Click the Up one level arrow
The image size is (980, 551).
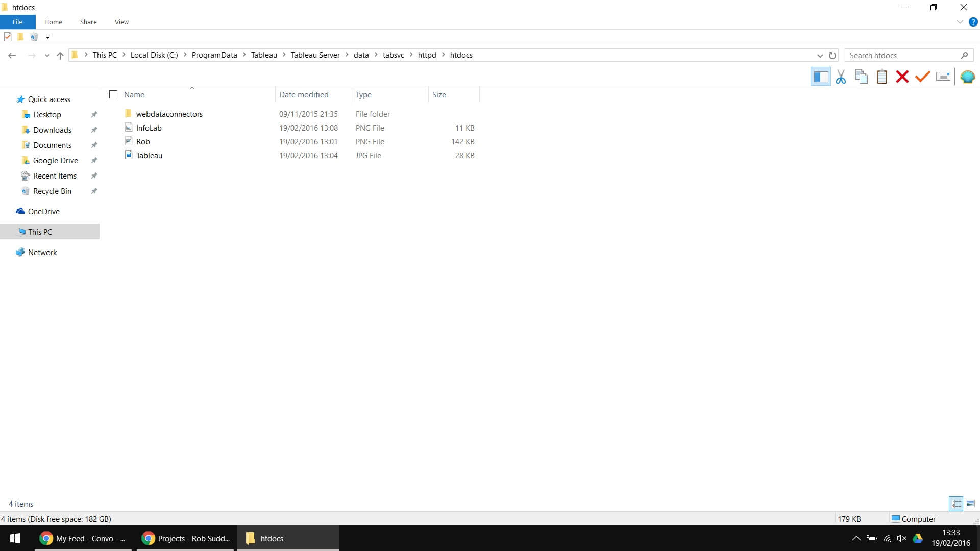tap(60, 55)
